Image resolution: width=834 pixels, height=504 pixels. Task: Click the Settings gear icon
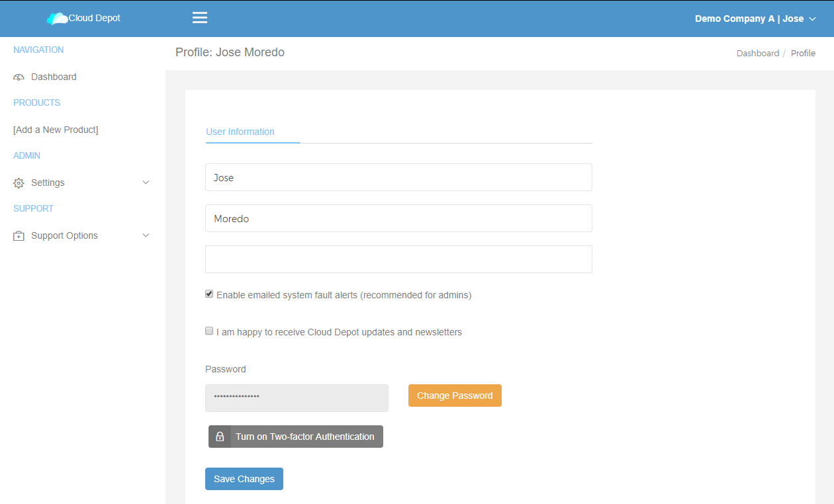[x=17, y=183]
